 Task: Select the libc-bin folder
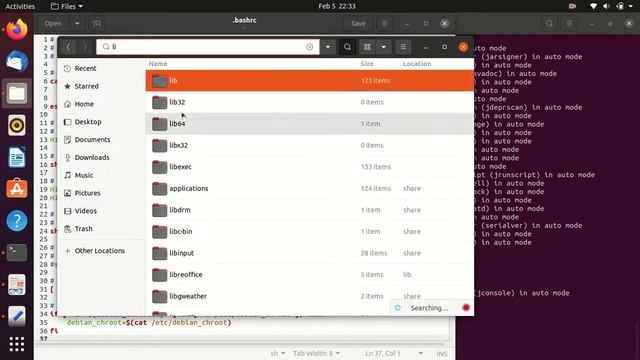[309, 231]
